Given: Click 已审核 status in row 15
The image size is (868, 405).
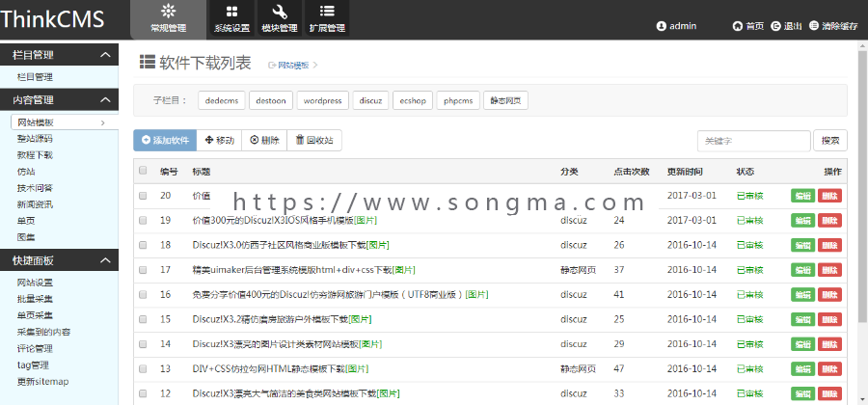Looking at the screenshot, I should (750, 319).
